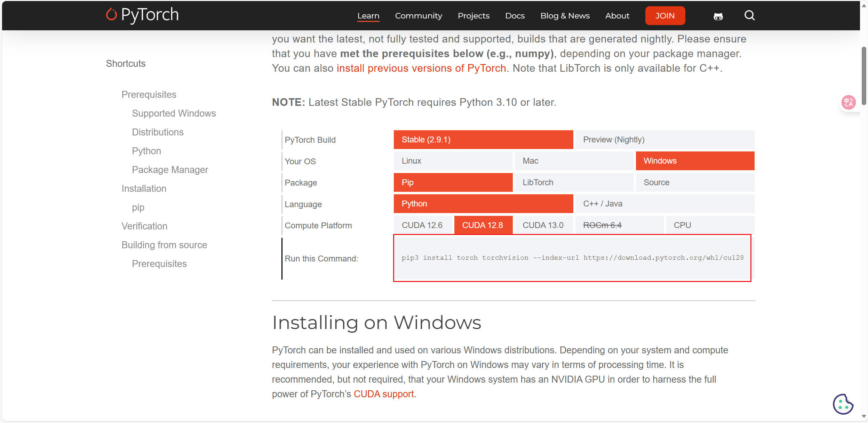The height and width of the screenshot is (423, 868).
Task: Click the pip3 install command text
Action: (x=573, y=258)
